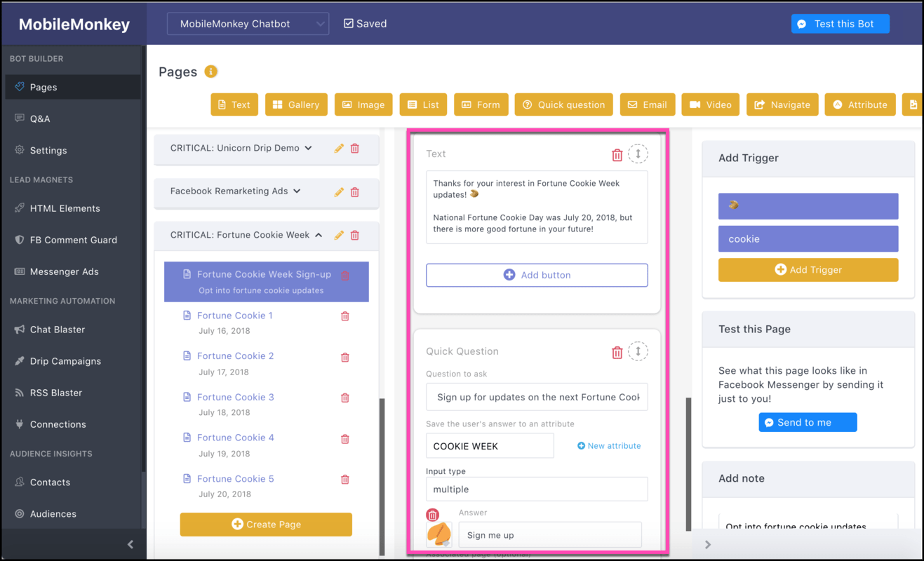Image resolution: width=924 pixels, height=561 pixels.
Task: Add a Navigate widget
Action: point(782,104)
